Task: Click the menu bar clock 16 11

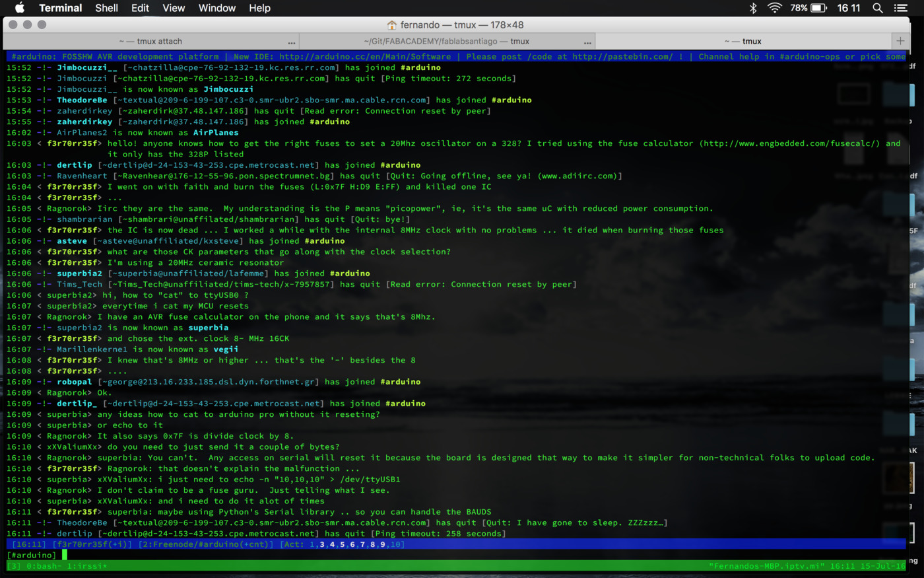Action: coord(849,8)
